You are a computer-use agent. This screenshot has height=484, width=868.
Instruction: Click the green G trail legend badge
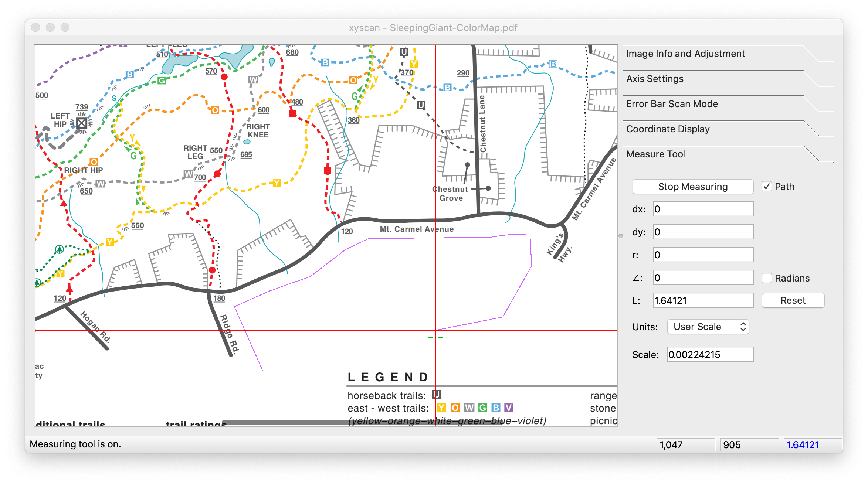[x=482, y=408]
